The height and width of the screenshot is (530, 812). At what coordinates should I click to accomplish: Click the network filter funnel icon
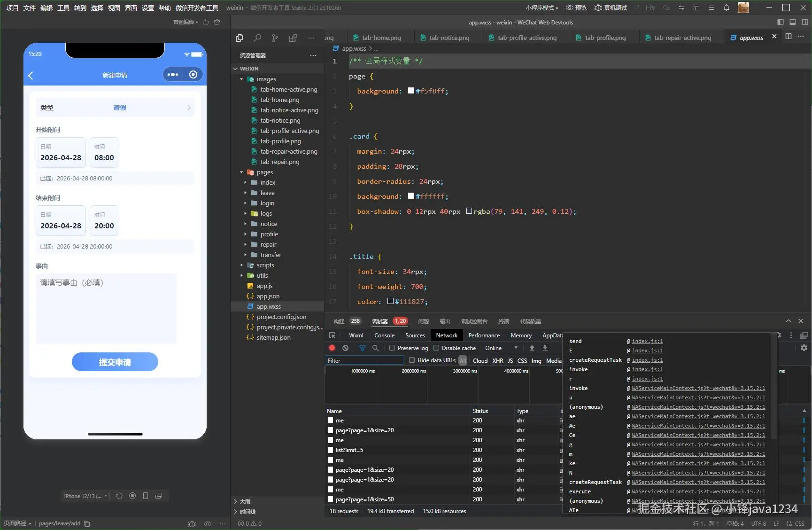click(362, 348)
